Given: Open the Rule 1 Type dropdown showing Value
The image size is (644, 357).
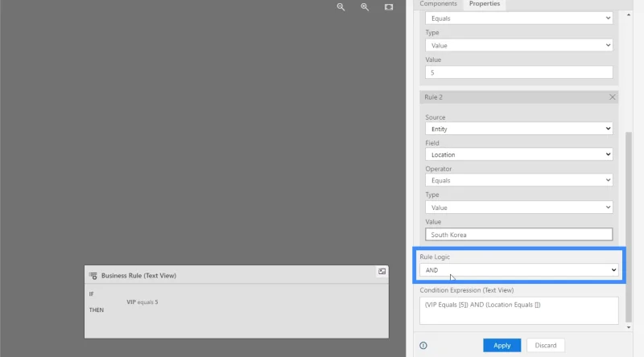Looking at the screenshot, I should [519, 45].
